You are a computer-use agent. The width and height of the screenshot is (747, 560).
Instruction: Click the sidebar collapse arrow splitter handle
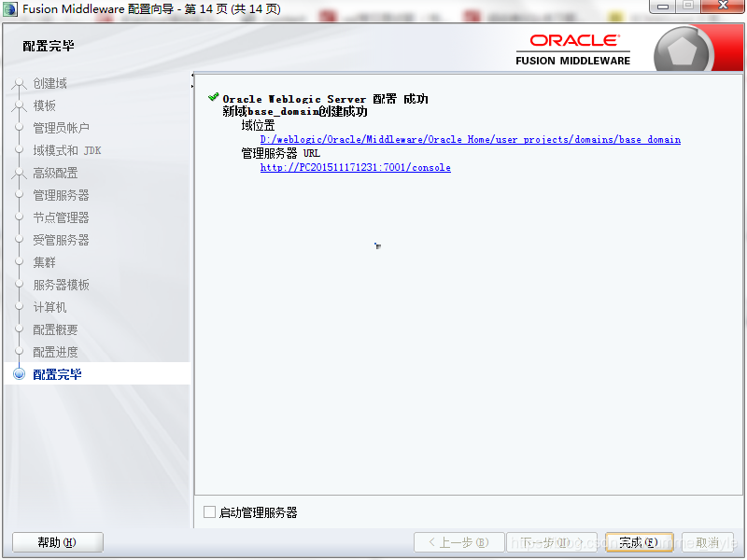point(192,80)
